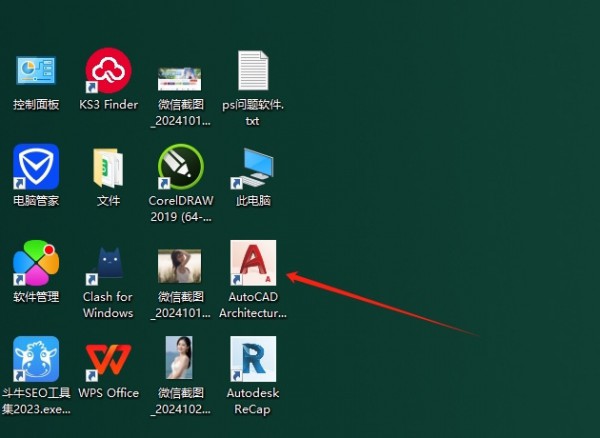Select 微信截图 photo thumbnail beside Clash for Windows
This screenshot has width=600, height=438.
(x=180, y=266)
